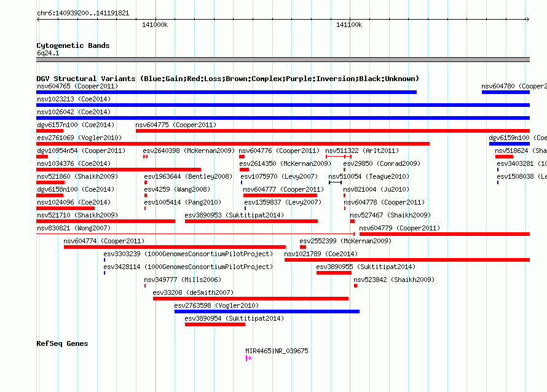Open nsv604779 (Cooper2011) variant
547x392 pixels.
click(x=399, y=228)
